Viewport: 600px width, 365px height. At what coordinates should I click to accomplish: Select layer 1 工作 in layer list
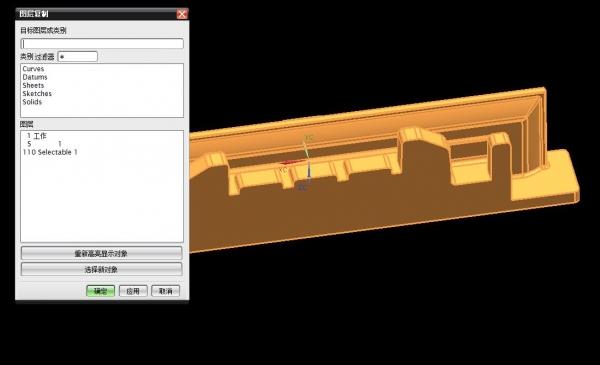37,136
